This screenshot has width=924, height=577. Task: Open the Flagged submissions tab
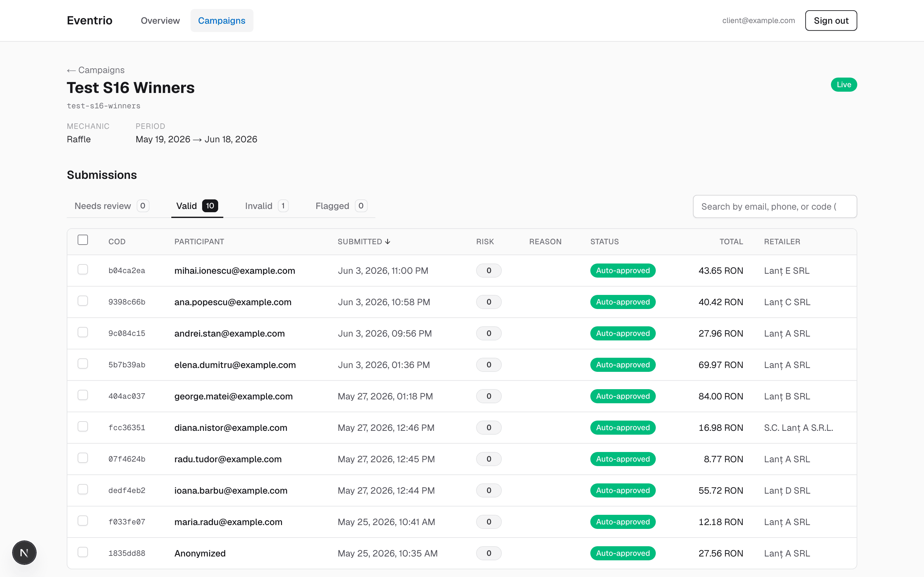tap(341, 206)
